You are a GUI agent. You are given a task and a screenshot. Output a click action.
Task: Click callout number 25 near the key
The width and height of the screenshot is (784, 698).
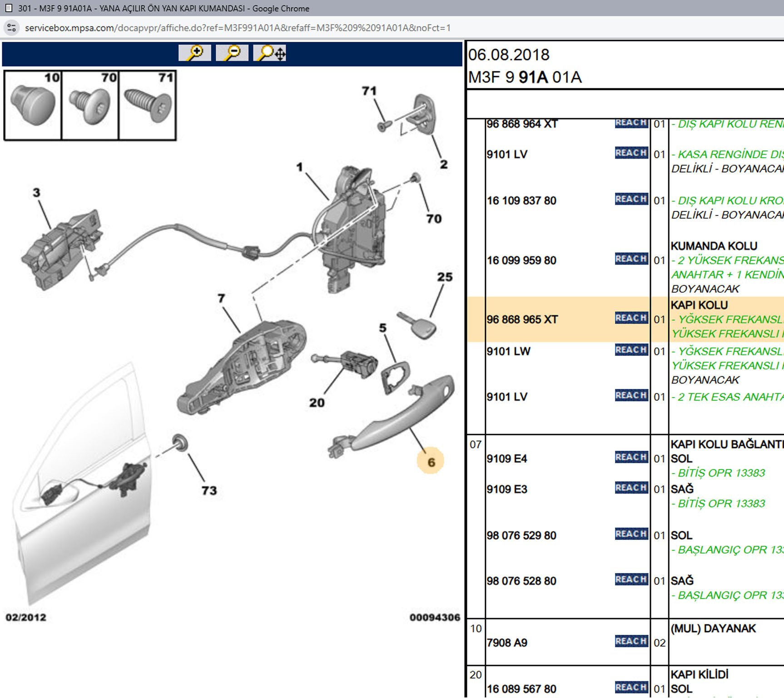point(445,277)
